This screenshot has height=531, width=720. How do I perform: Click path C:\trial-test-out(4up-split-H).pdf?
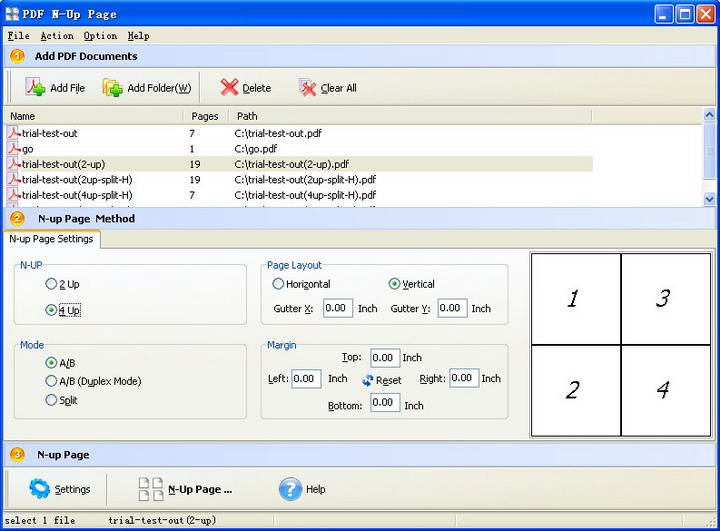click(x=305, y=195)
